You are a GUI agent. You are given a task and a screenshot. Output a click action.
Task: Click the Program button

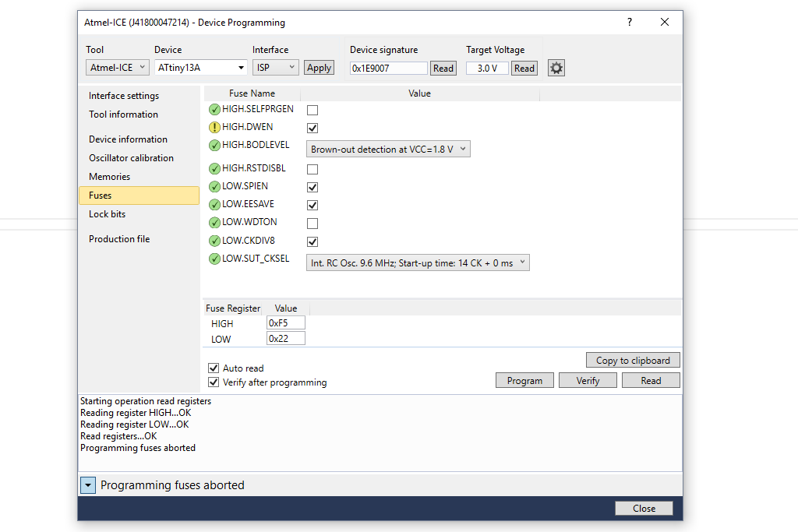[524, 380]
